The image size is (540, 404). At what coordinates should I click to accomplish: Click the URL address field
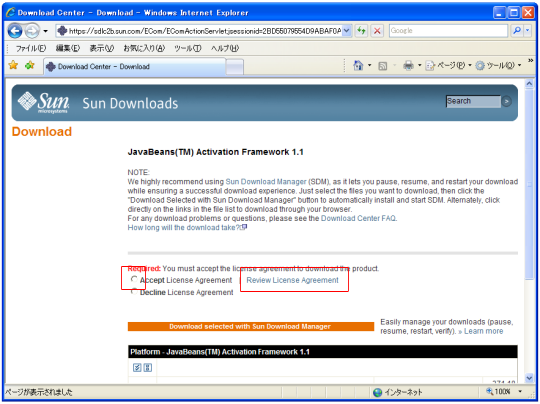click(199, 31)
